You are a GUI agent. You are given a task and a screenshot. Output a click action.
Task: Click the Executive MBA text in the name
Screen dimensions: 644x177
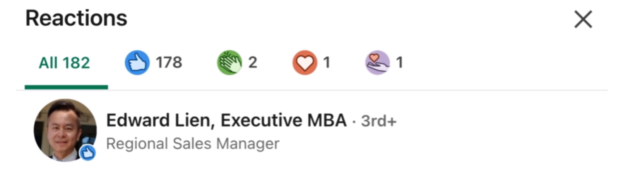click(x=284, y=120)
